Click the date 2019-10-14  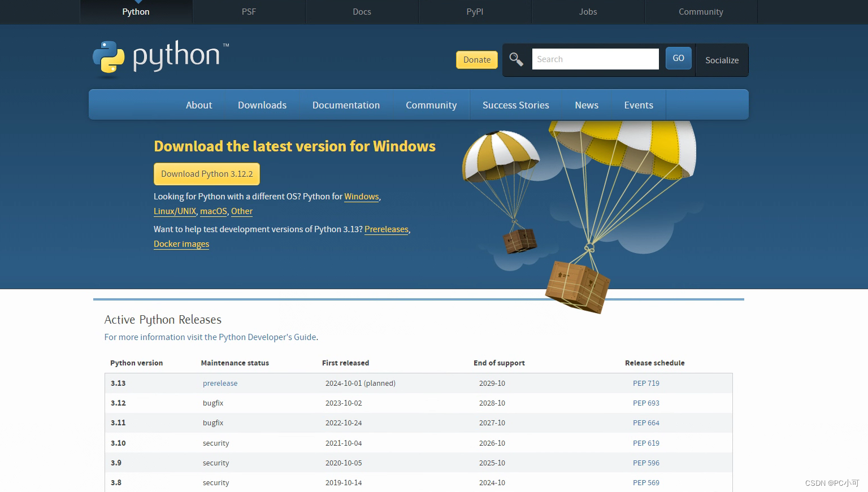pyautogui.click(x=344, y=482)
